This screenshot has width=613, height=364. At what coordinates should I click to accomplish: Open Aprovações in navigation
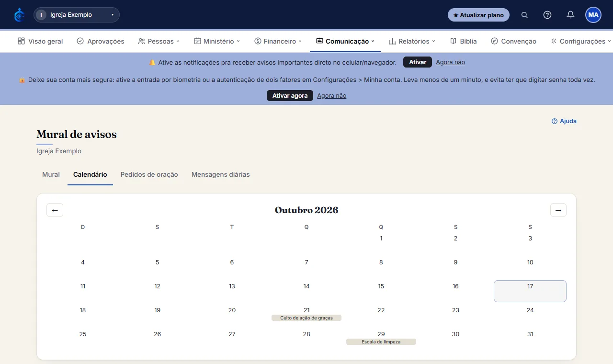(101, 41)
